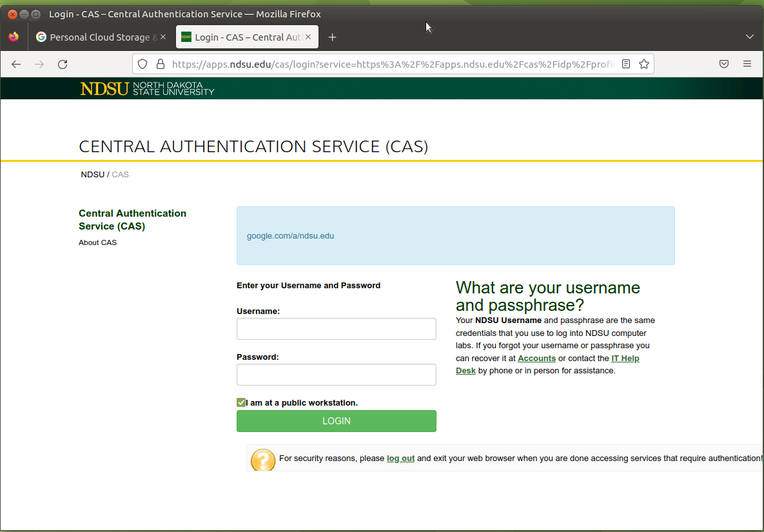Open the Save to Pocket icon
This screenshot has width=764, height=532.
click(724, 64)
